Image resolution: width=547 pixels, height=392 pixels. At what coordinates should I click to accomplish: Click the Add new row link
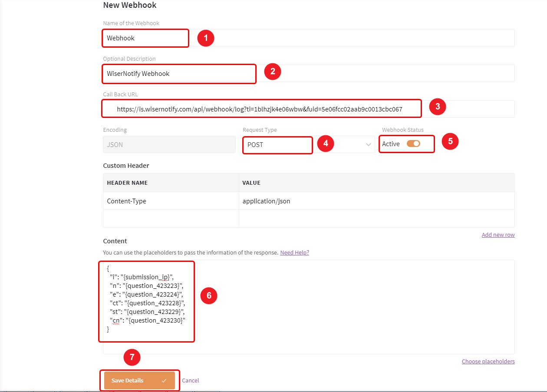(x=498, y=235)
